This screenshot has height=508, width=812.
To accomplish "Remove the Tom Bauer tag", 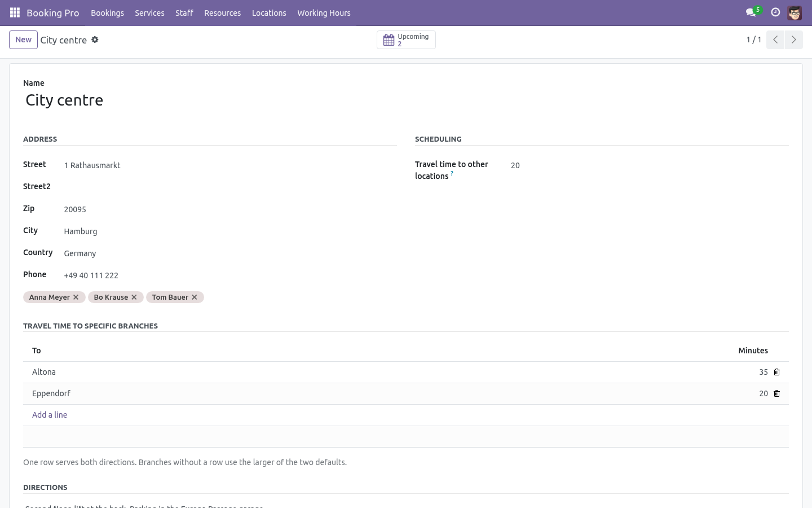I will point(195,297).
